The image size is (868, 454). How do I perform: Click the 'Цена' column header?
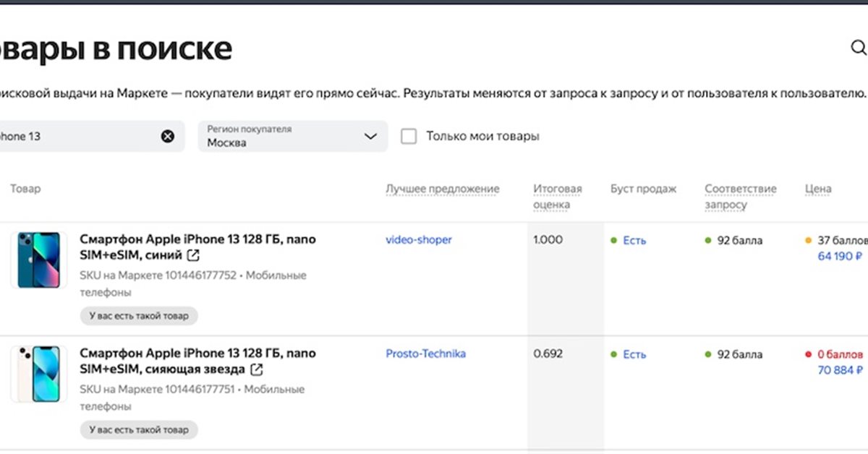pos(817,189)
